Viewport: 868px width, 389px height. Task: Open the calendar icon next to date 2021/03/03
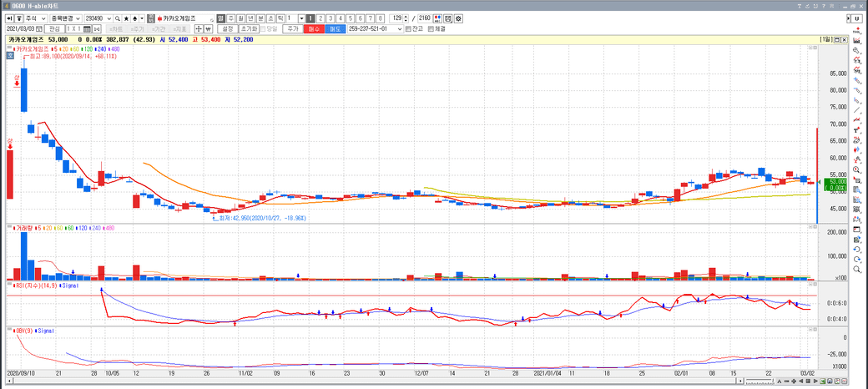pyautogui.click(x=41, y=29)
